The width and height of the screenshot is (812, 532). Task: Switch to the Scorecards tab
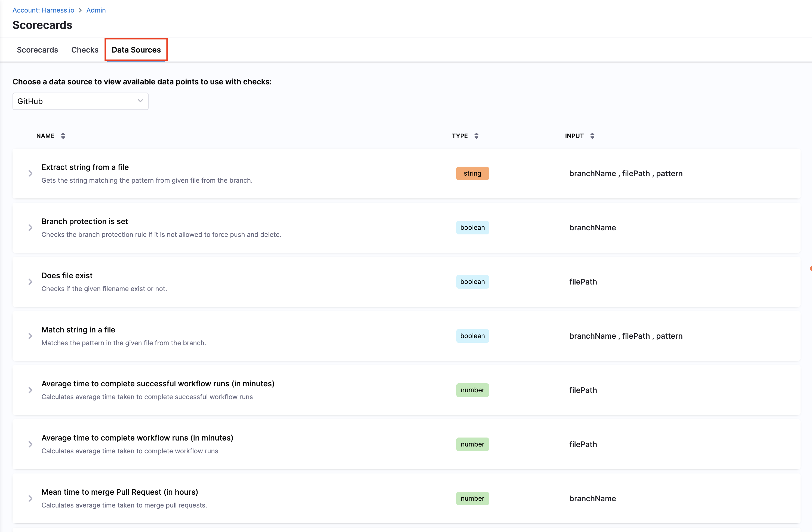(x=38, y=50)
